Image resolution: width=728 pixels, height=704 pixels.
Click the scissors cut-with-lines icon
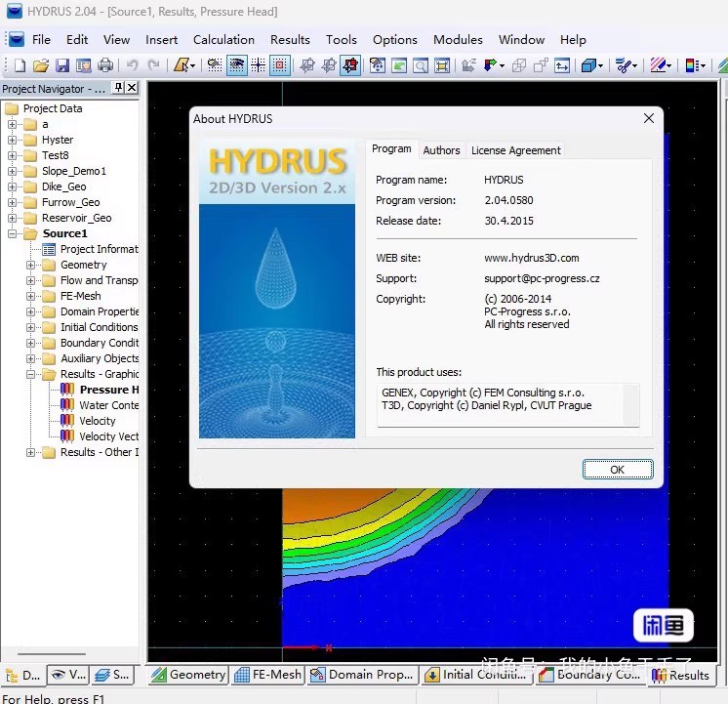pos(623,65)
